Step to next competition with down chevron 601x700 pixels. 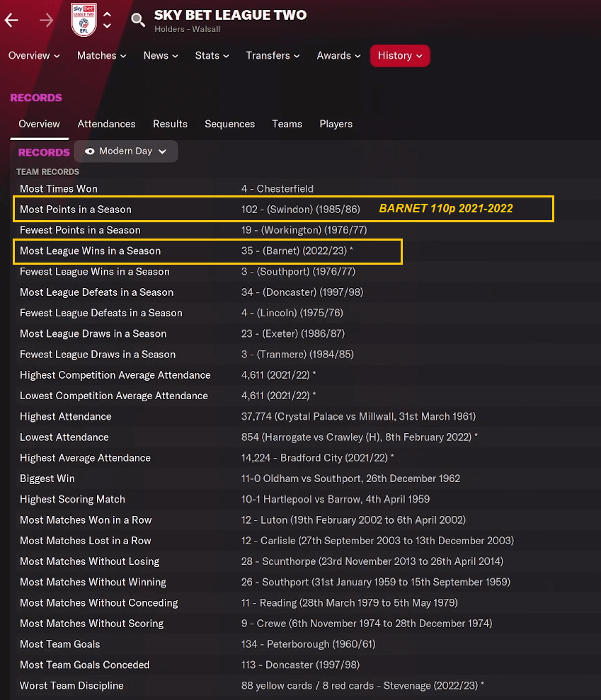click(107, 26)
